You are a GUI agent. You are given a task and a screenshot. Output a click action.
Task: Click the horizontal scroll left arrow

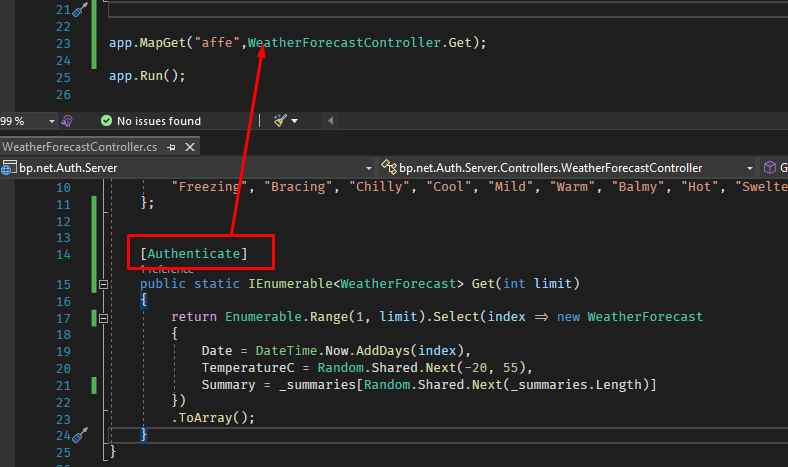point(330,121)
